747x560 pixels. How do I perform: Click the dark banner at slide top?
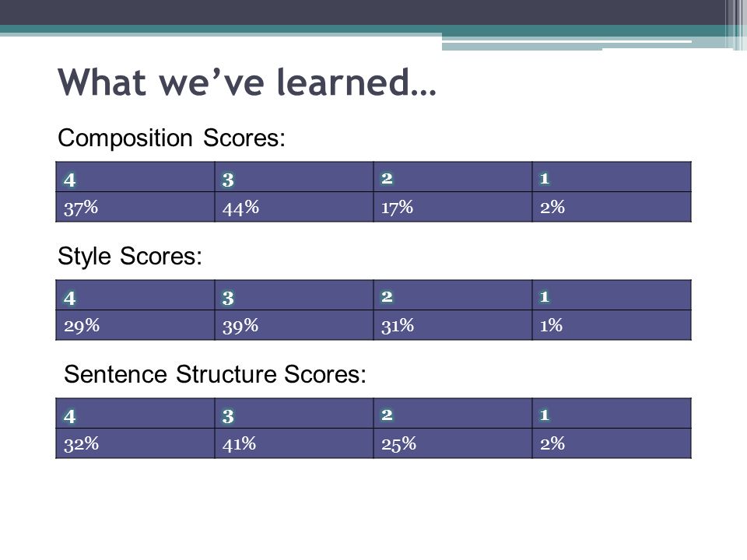coord(373,12)
